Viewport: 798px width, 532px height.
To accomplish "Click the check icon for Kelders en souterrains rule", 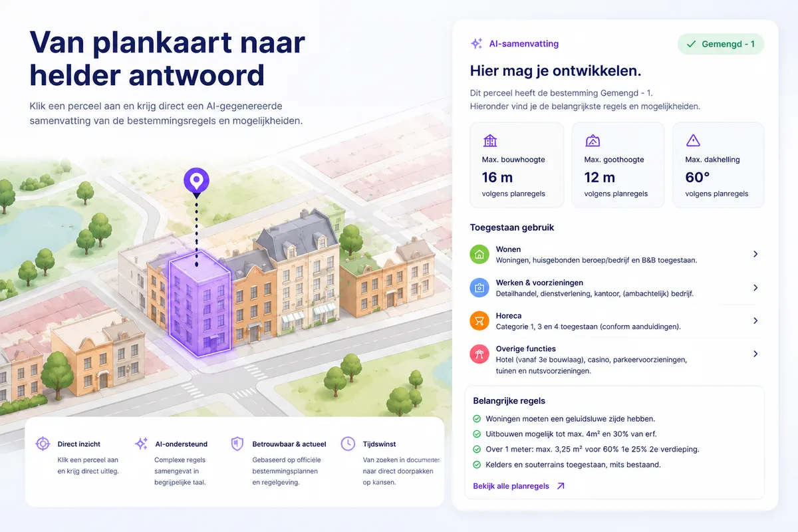I will point(477,465).
